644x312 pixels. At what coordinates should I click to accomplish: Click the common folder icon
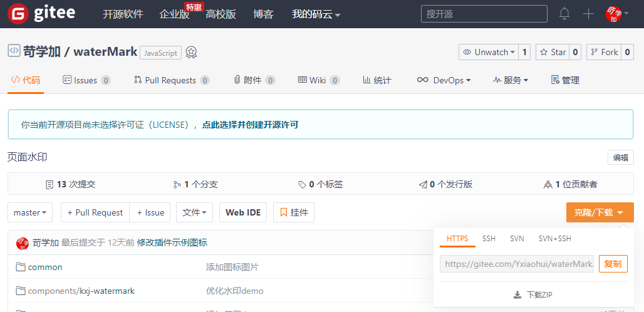21,268
